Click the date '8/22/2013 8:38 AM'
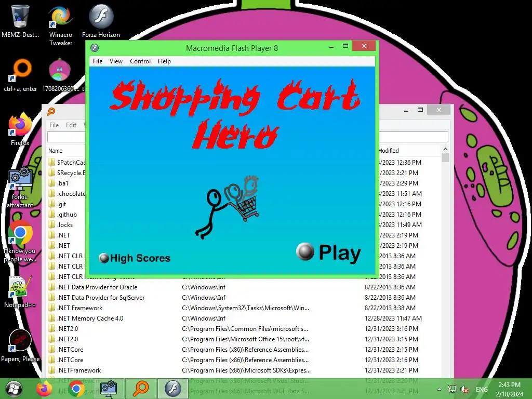The width and height of the screenshot is (532, 399). (390, 308)
